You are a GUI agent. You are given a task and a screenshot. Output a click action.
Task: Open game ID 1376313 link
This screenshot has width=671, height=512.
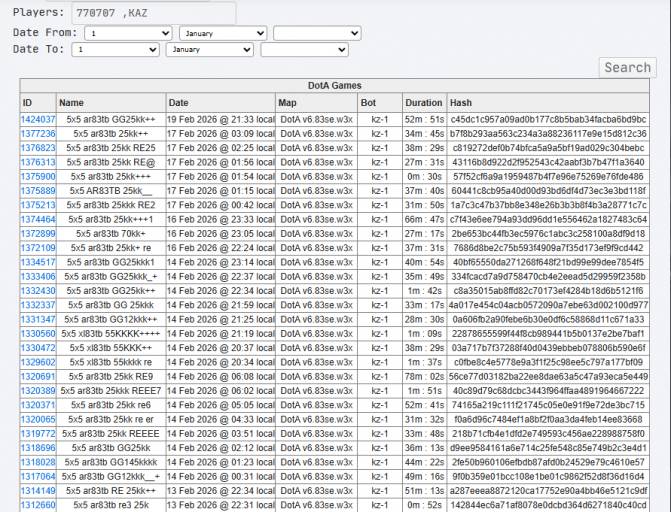[x=38, y=162]
